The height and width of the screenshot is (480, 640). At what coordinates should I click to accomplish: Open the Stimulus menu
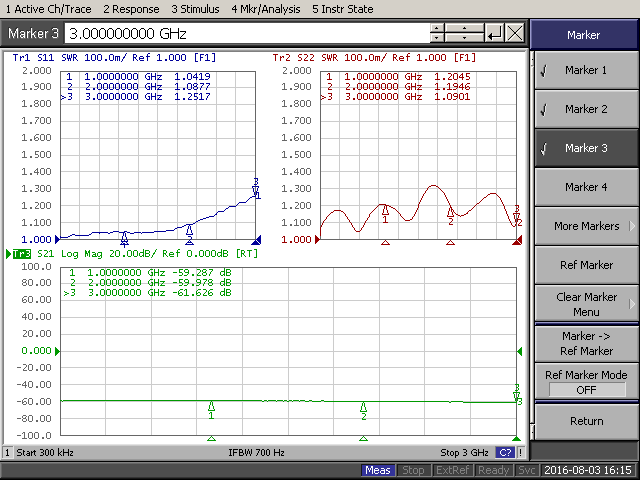(195, 9)
